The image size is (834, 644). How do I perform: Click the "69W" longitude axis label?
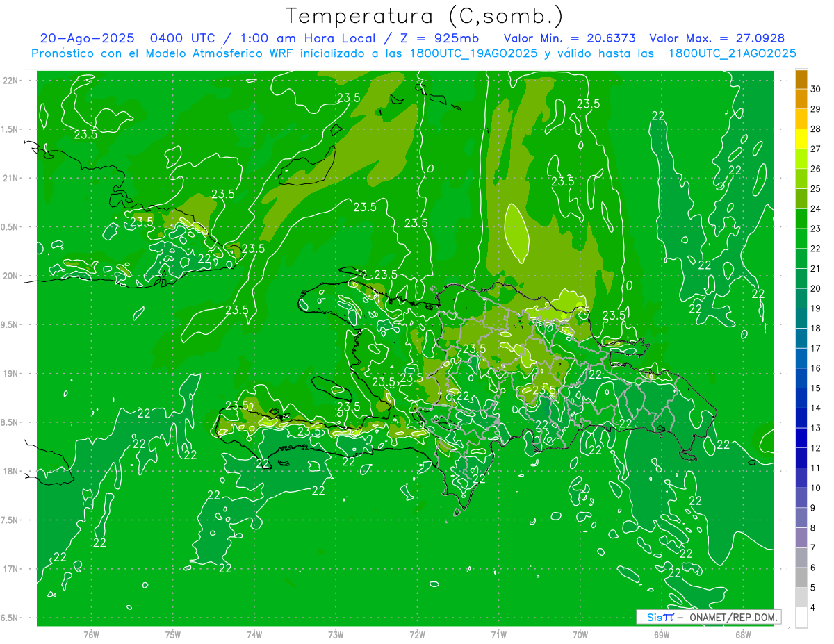click(x=662, y=635)
